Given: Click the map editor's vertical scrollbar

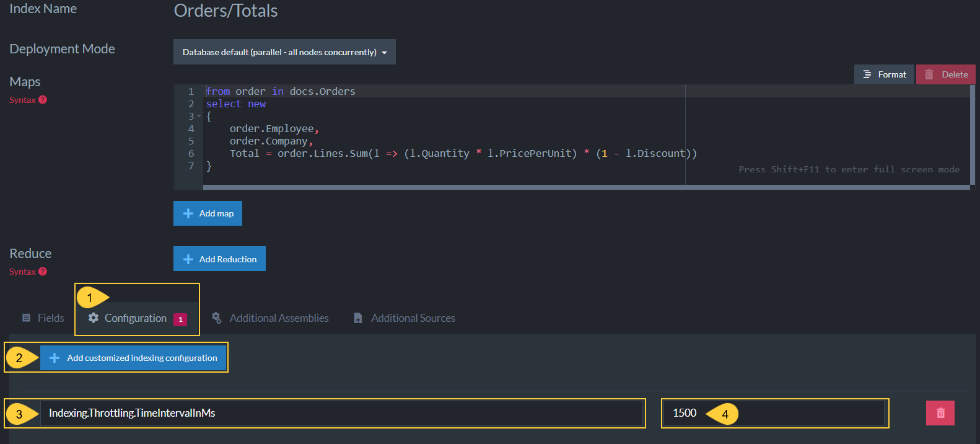Looking at the screenshot, I should pyautogui.click(x=973, y=135).
